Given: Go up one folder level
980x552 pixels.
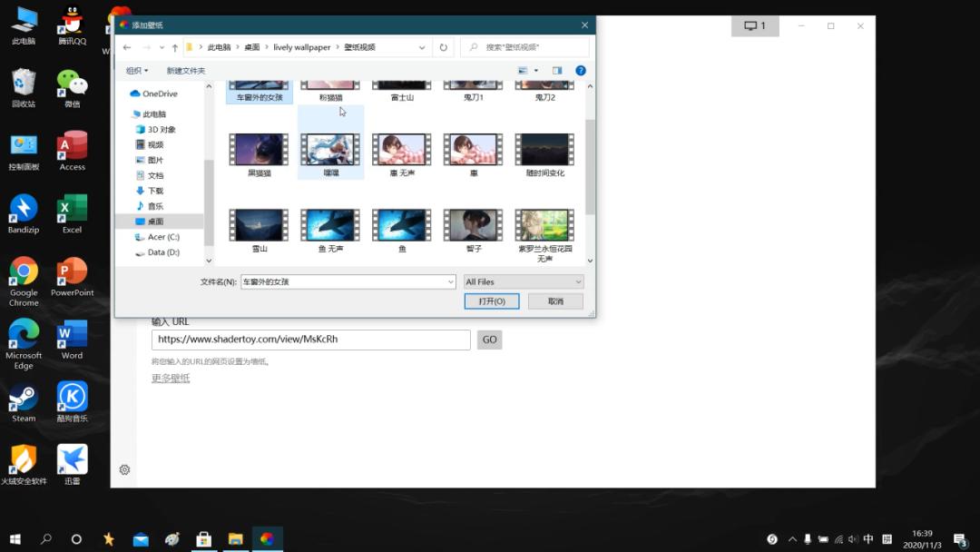Looking at the screenshot, I should 174,47.
